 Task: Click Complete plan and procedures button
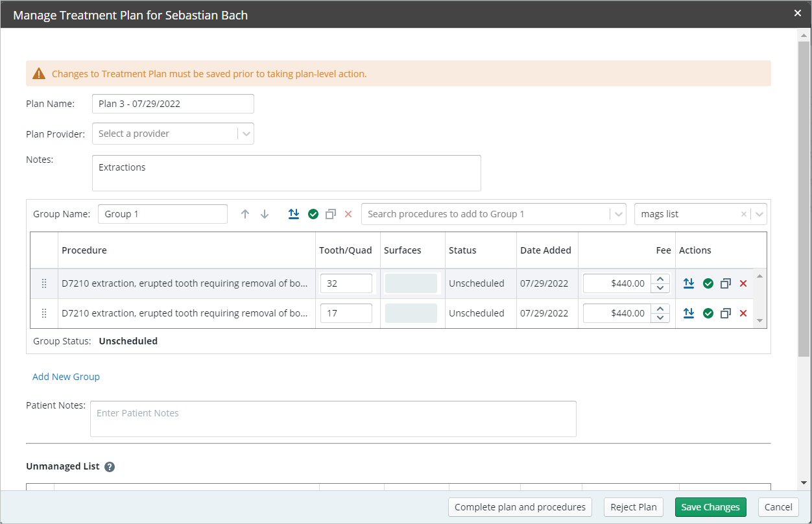click(520, 507)
